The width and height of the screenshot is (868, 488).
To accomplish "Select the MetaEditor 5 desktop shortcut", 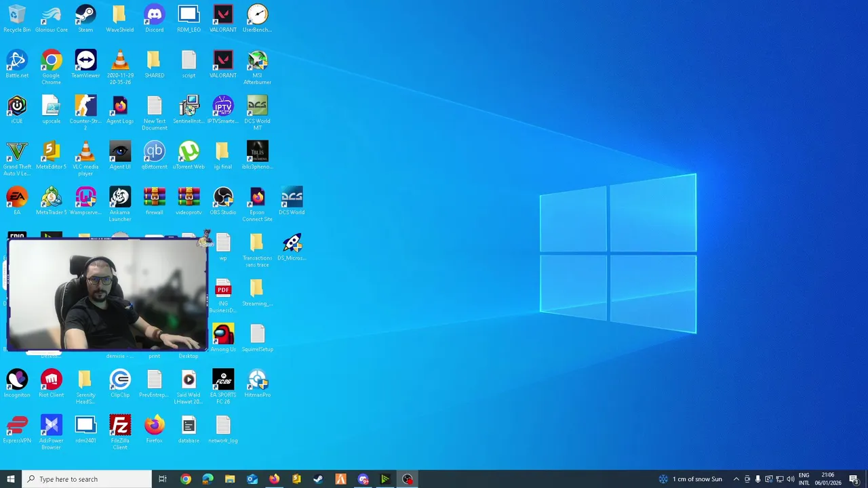I will point(52,155).
